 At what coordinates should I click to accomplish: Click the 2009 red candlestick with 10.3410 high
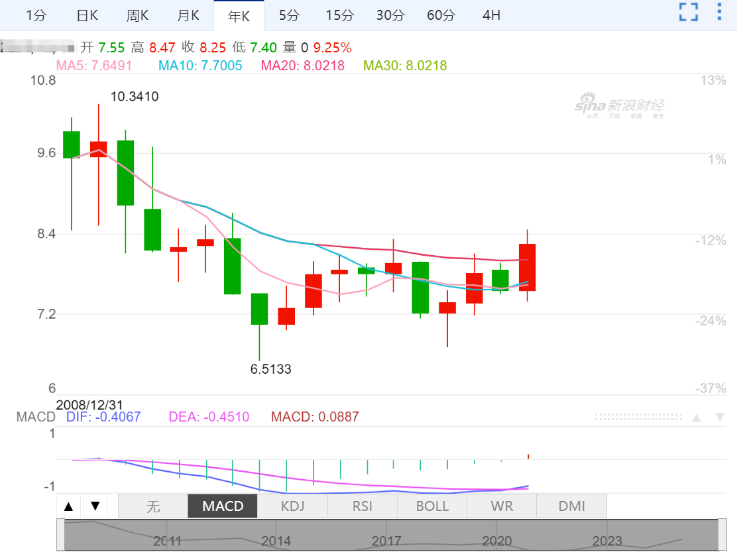coord(99,149)
